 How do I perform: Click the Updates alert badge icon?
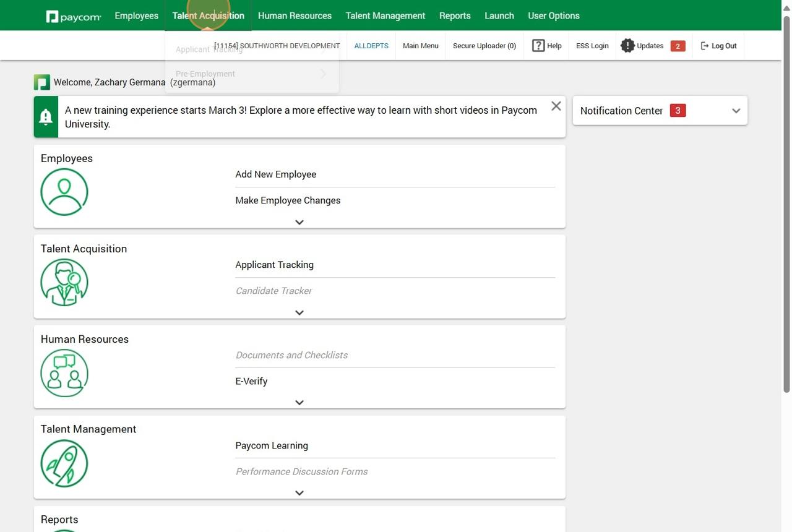[627, 45]
